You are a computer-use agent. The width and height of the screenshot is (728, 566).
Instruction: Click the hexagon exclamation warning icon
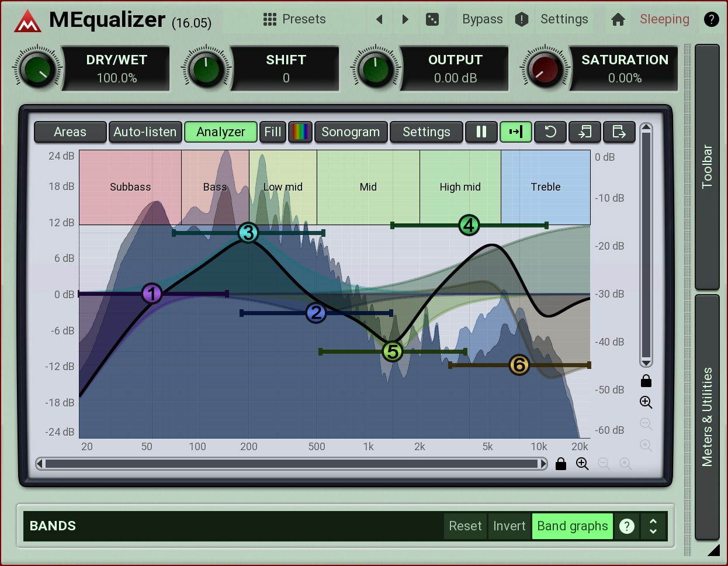tap(522, 19)
